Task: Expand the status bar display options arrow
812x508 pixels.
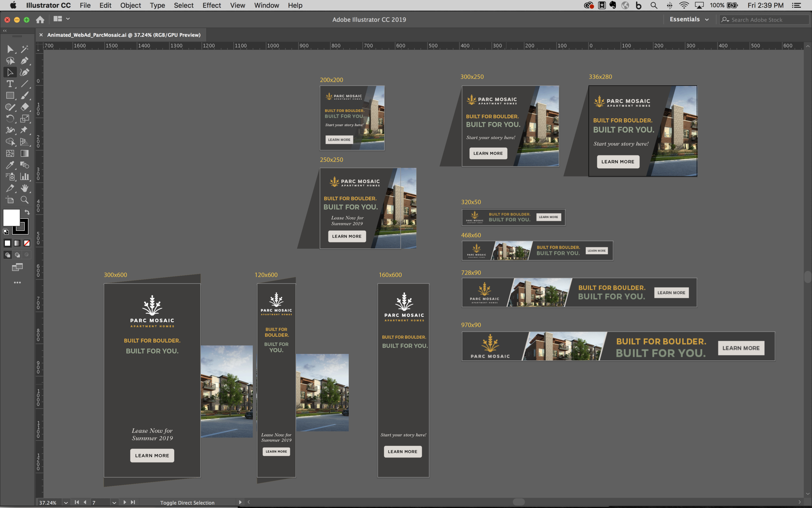Action: click(x=240, y=502)
